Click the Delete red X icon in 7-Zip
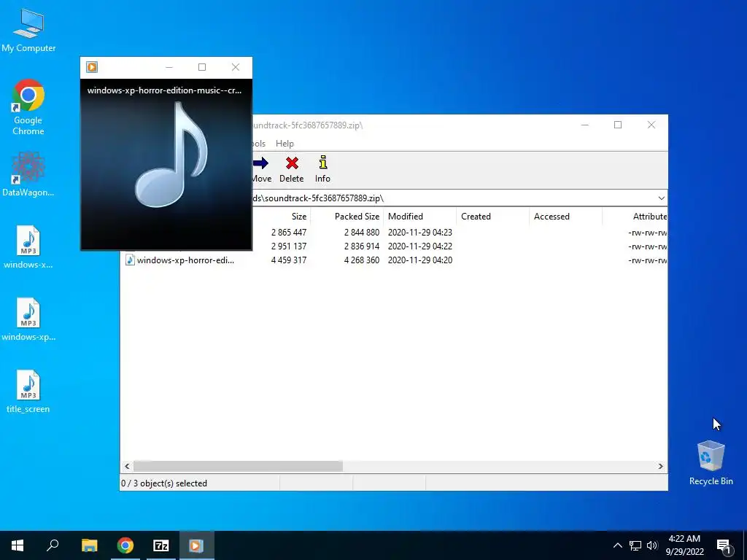The width and height of the screenshot is (747, 560). click(292, 163)
